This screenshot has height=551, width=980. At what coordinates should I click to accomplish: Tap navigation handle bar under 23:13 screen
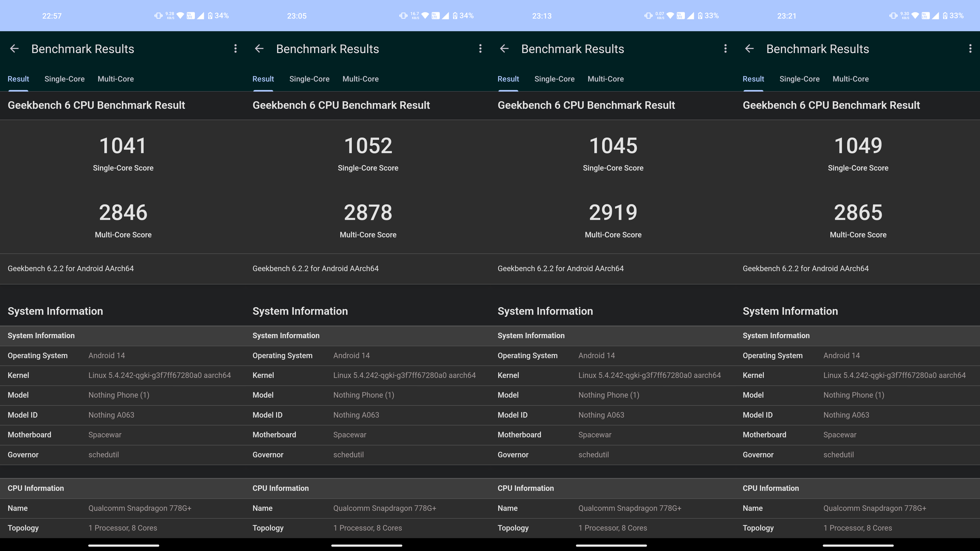[x=611, y=545]
